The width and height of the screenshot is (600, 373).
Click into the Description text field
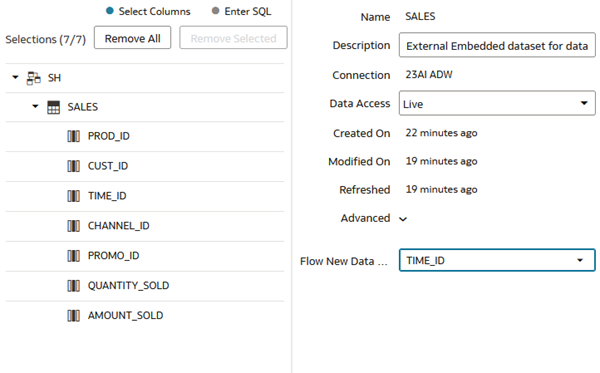click(497, 45)
